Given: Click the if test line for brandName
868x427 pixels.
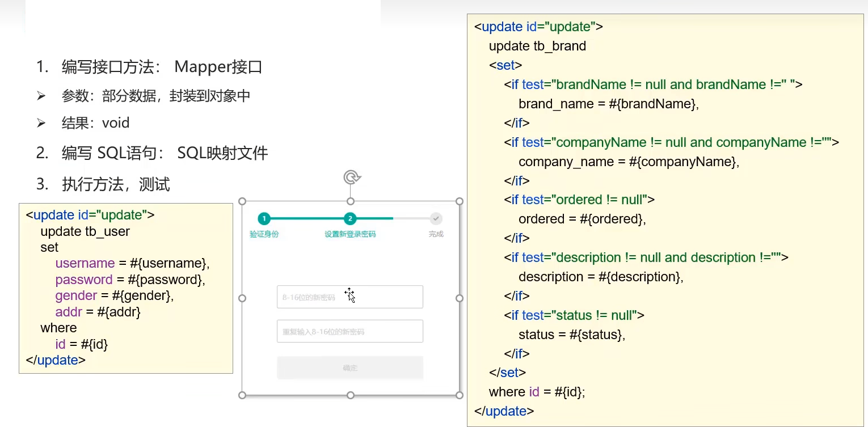Looking at the screenshot, I should pyautogui.click(x=653, y=84).
